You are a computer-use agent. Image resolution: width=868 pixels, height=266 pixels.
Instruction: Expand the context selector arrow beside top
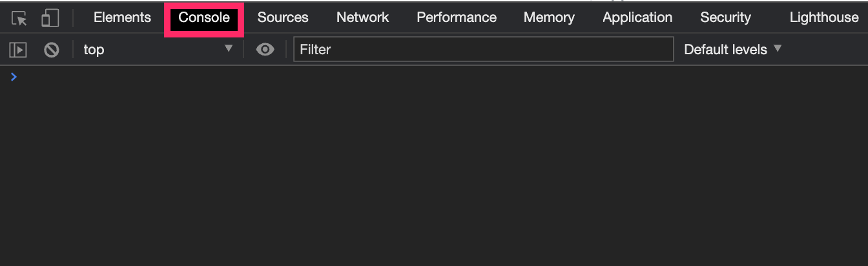click(228, 48)
